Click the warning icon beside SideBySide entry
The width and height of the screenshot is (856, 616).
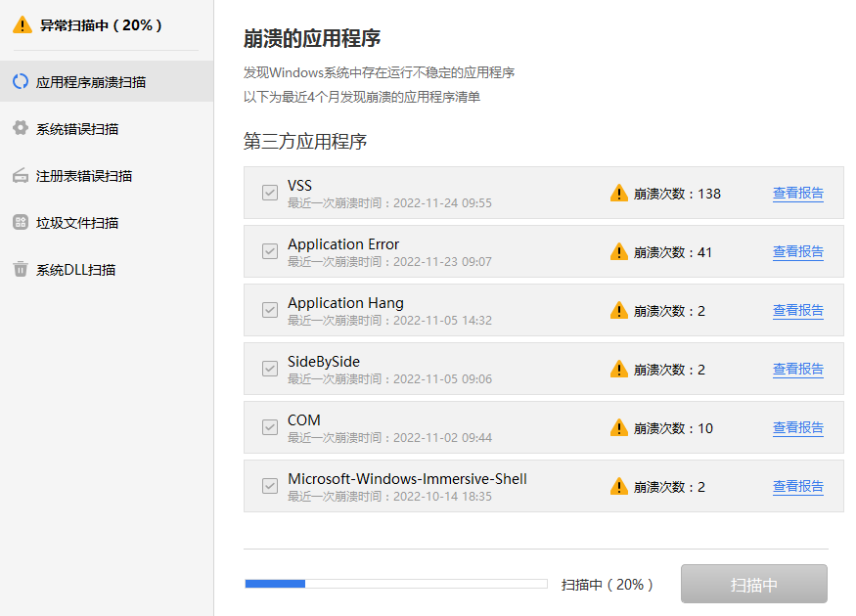619,369
